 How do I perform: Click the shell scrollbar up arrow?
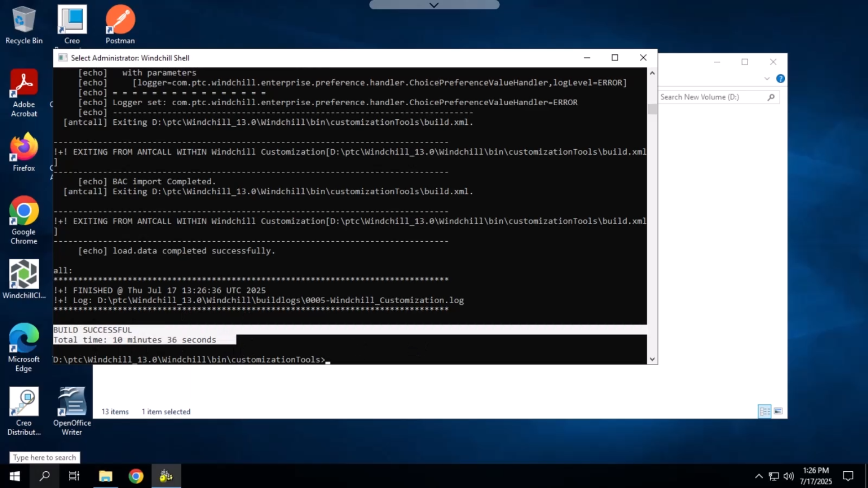coord(652,73)
